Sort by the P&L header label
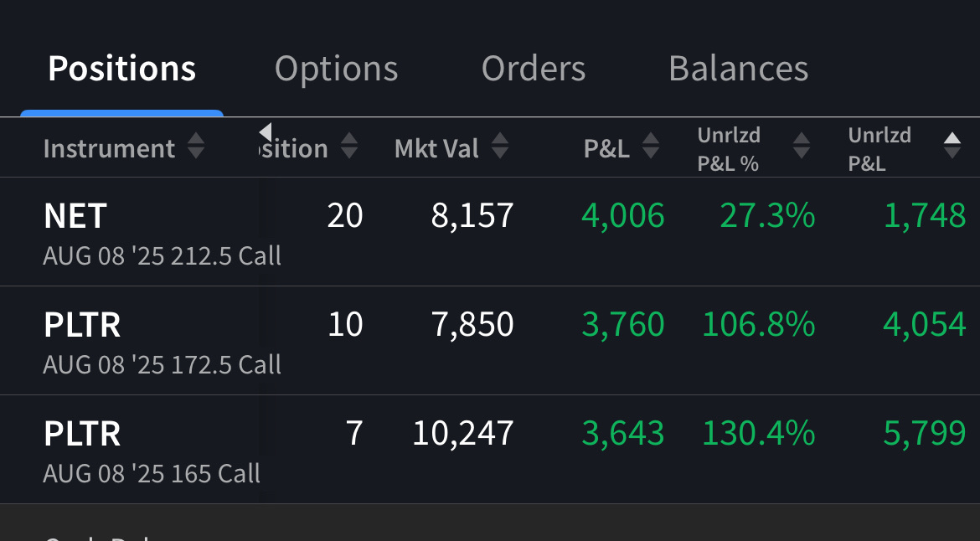This screenshot has width=980, height=541. (x=606, y=149)
